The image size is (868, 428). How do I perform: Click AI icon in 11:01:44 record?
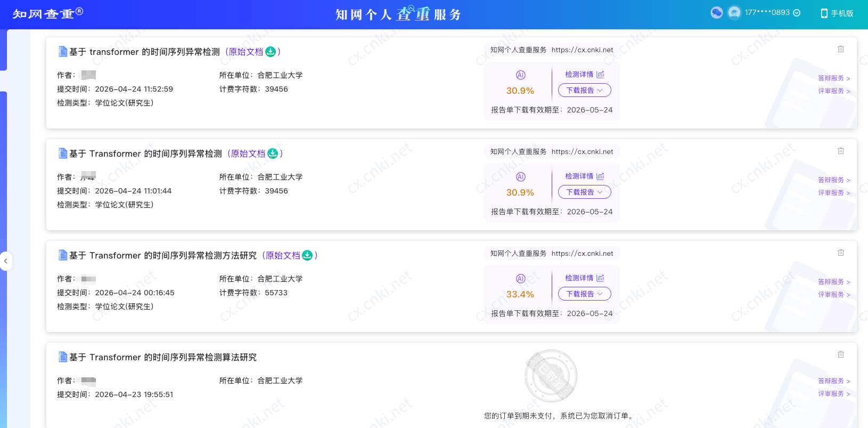pyautogui.click(x=521, y=177)
